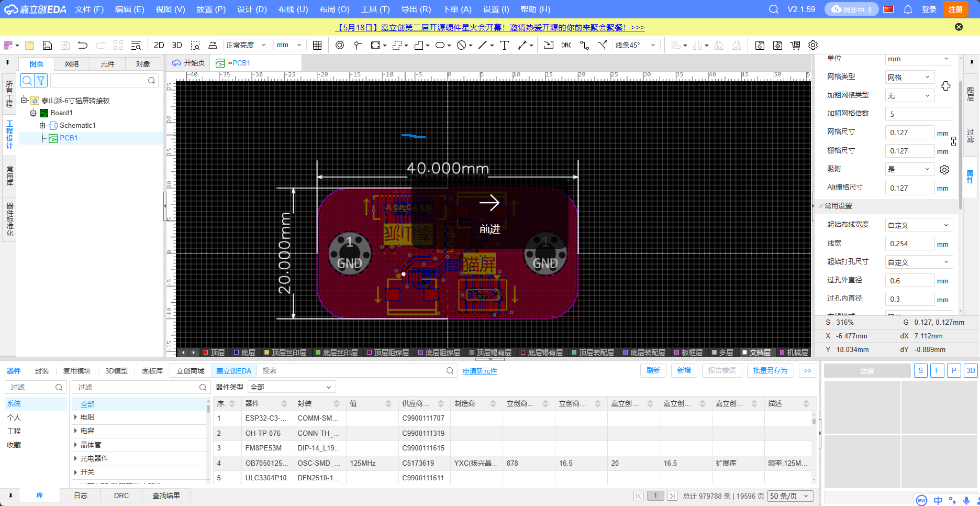Image resolution: width=980 pixels, height=506 pixels.
Task: Open the 布线 (U) menu
Action: (293, 9)
